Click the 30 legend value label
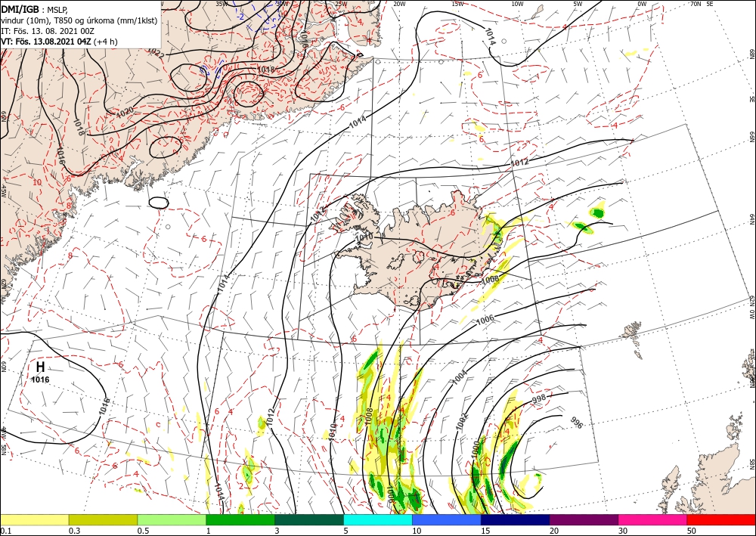 [623, 530]
